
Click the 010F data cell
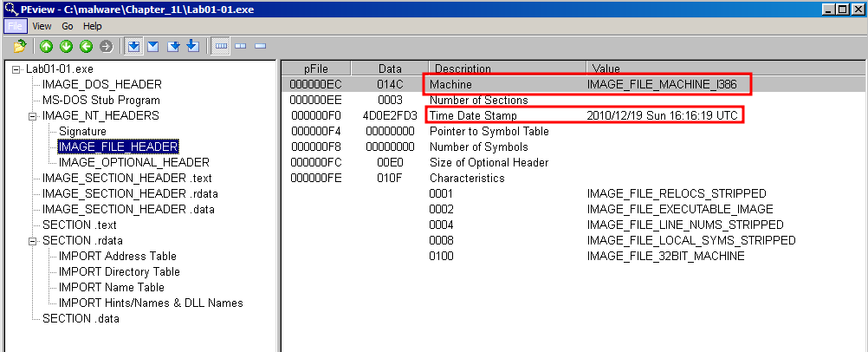click(390, 178)
